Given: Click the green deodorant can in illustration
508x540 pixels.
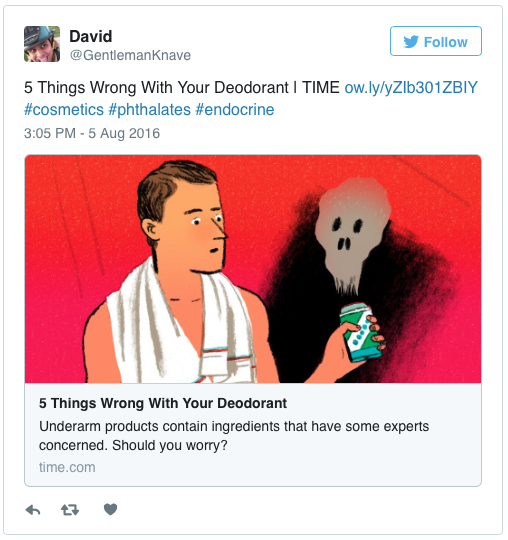Looking at the screenshot, I should pos(360,332).
